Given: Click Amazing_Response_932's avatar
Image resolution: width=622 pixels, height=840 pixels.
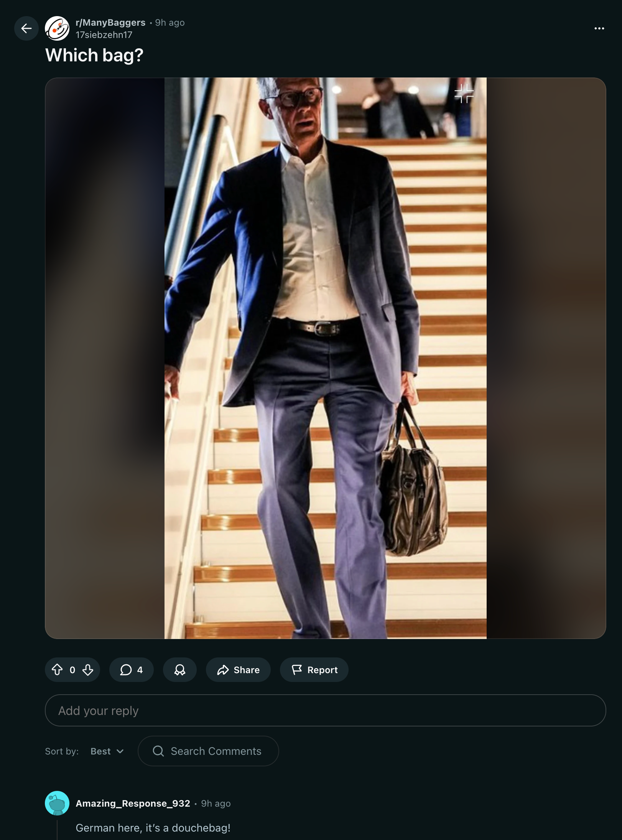Looking at the screenshot, I should (x=57, y=803).
